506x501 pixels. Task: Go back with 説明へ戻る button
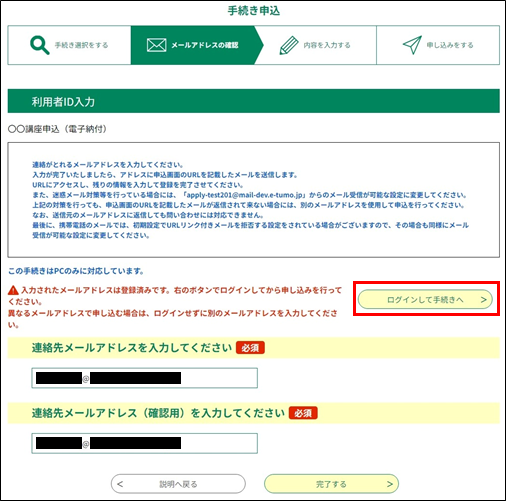coord(178,484)
